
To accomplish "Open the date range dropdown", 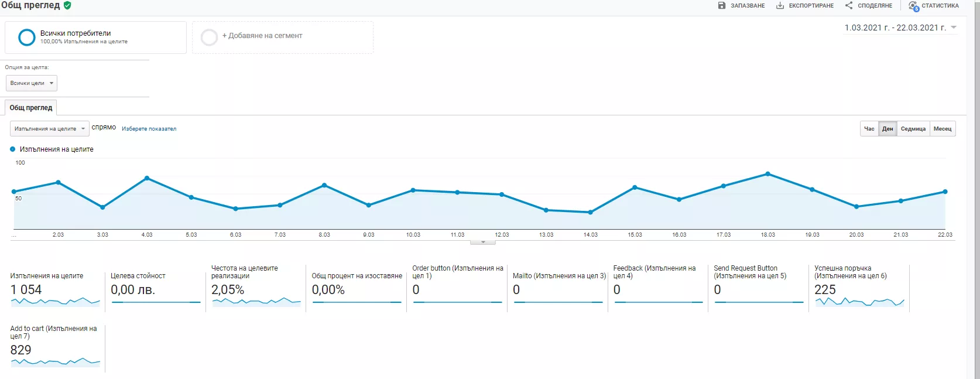I will coord(900,28).
